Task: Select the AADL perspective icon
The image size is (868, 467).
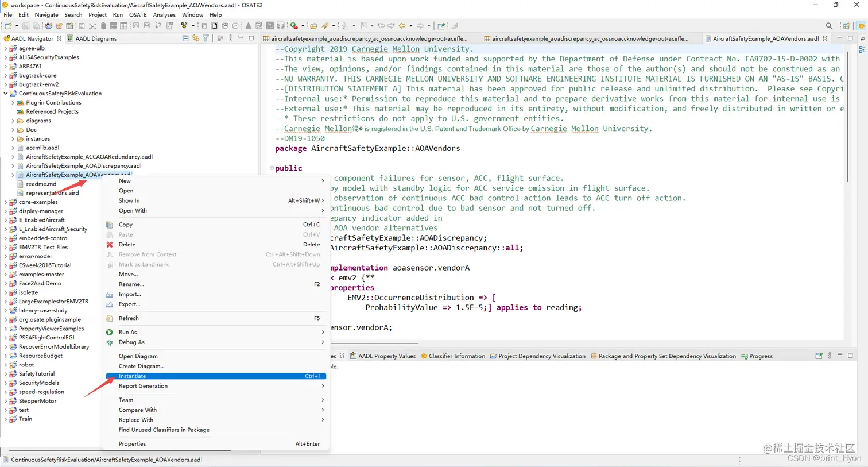Action: click(x=861, y=26)
